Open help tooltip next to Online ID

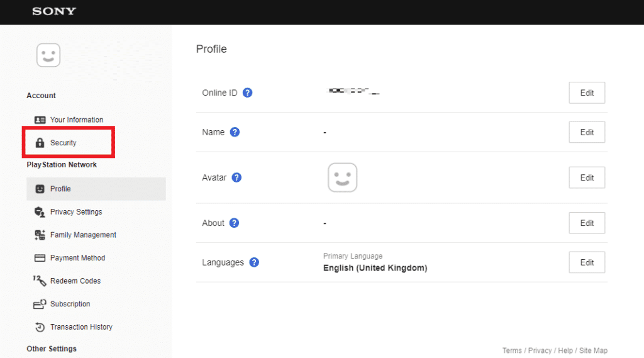248,92
